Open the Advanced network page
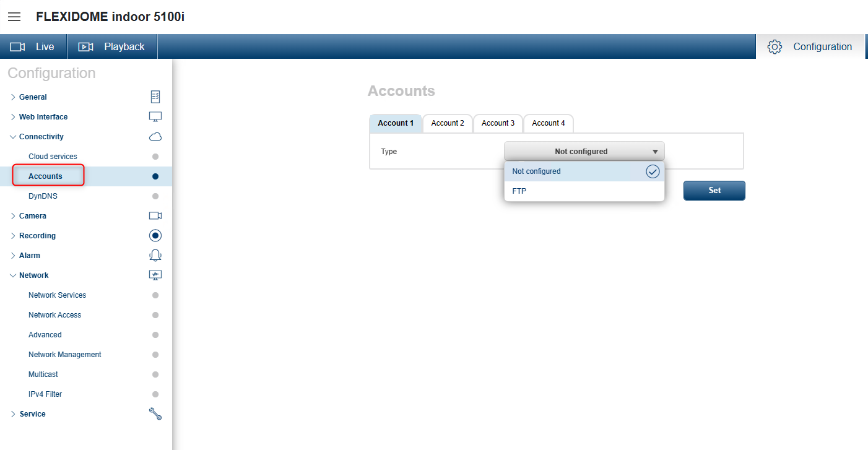 [45, 335]
